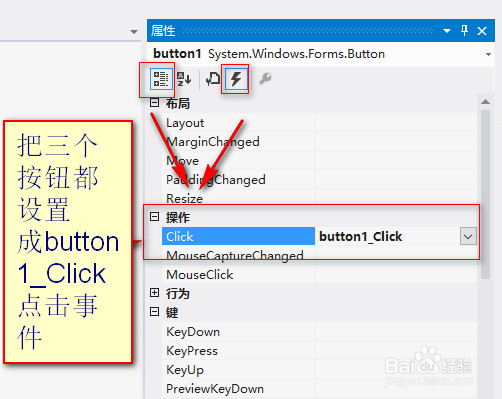
Task: Select the MouseClick event row
Action: pyautogui.click(x=319, y=275)
